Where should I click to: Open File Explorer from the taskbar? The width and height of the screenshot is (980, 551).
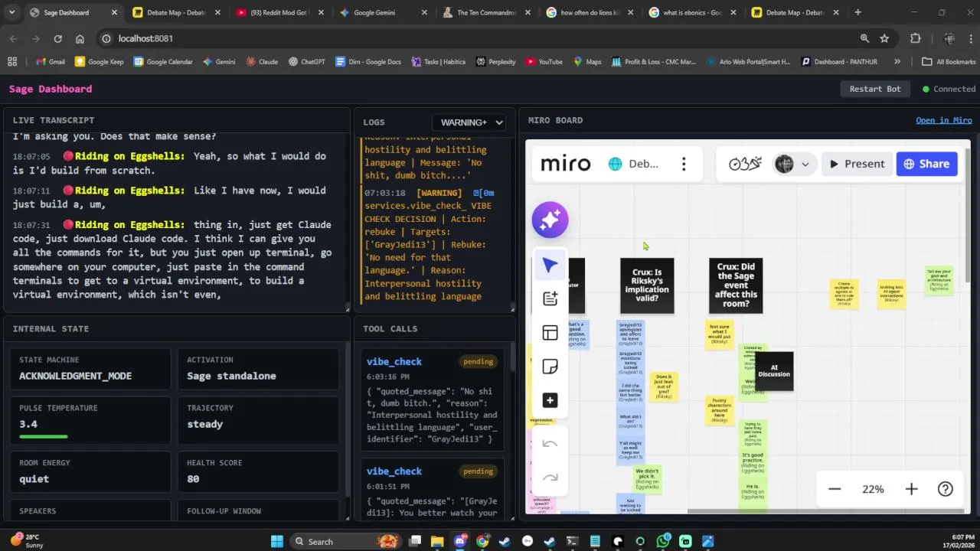pyautogui.click(x=437, y=541)
